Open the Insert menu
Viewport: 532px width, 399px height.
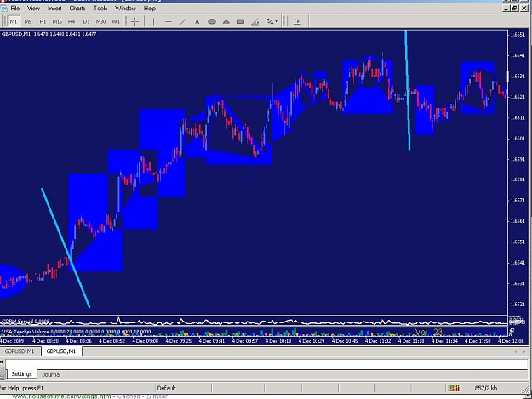pos(54,9)
